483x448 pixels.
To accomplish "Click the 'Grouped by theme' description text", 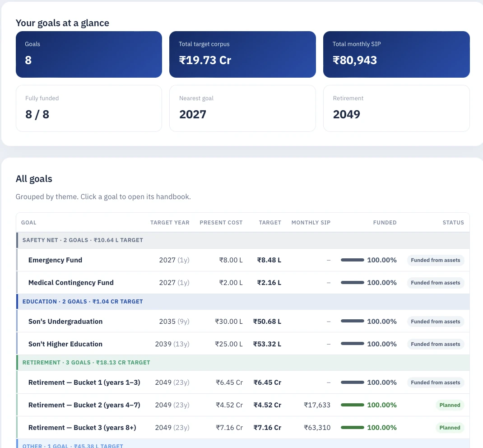I will pyautogui.click(x=103, y=196).
